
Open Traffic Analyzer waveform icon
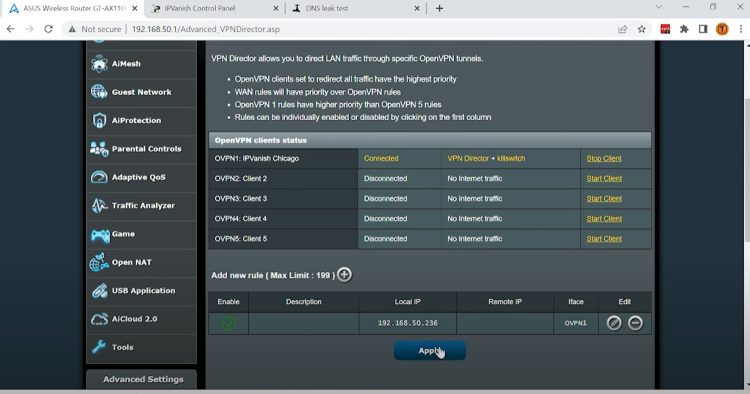point(99,206)
